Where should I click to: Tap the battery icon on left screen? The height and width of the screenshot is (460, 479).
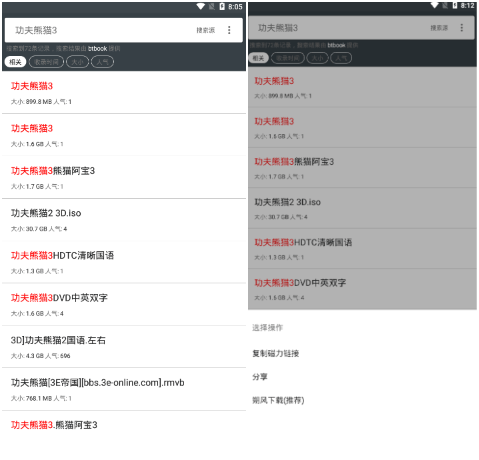[222, 7]
